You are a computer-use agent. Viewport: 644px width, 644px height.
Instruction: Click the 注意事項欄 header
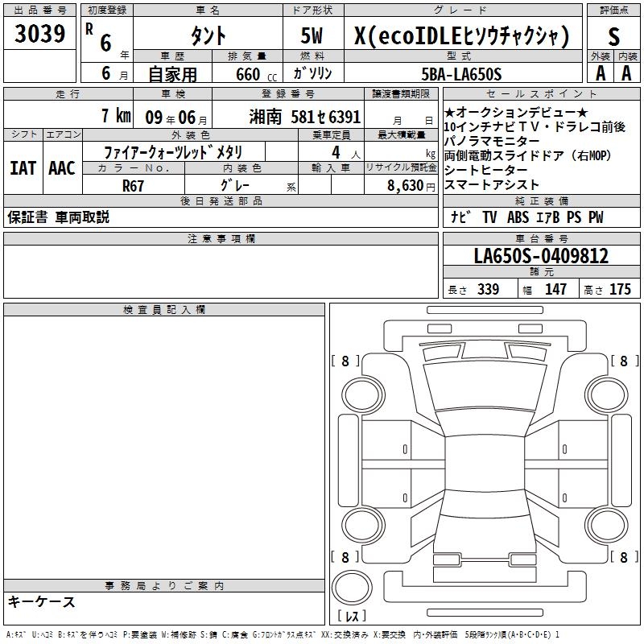pyautogui.click(x=221, y=238)
